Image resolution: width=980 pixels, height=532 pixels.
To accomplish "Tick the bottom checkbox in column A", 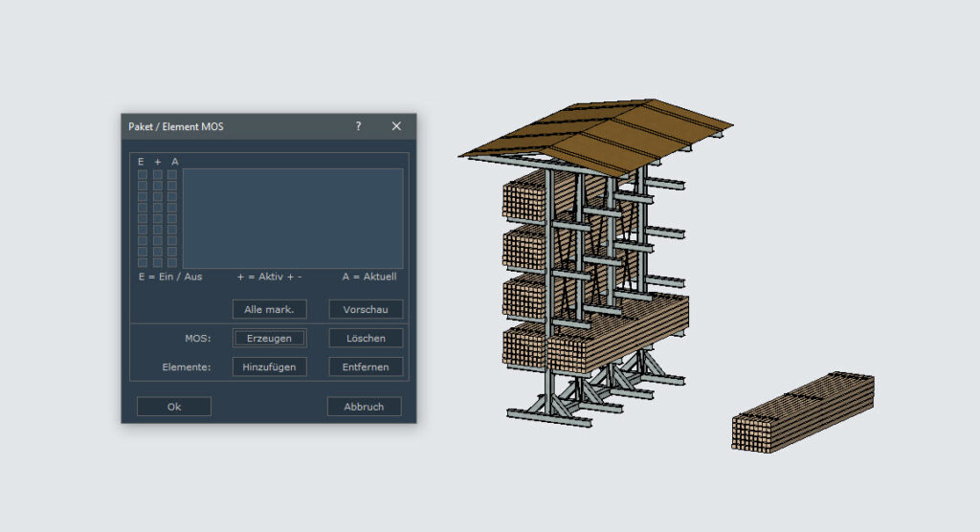I will point(172,262).
